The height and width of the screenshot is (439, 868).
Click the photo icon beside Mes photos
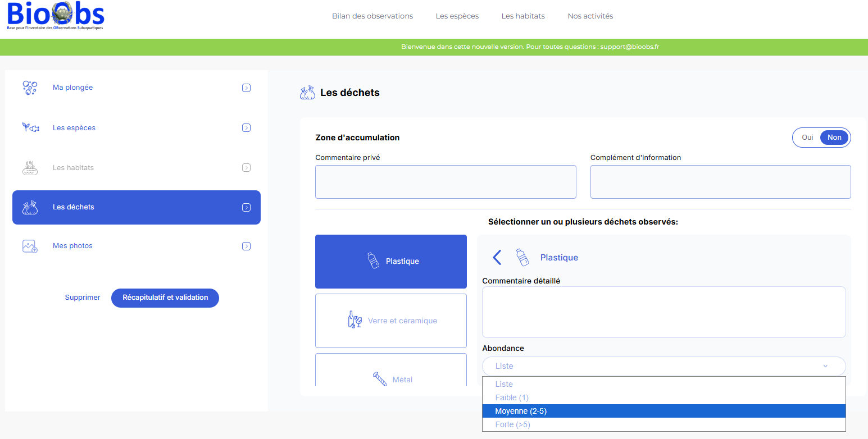pyautogui.click(x=30, y=246)
